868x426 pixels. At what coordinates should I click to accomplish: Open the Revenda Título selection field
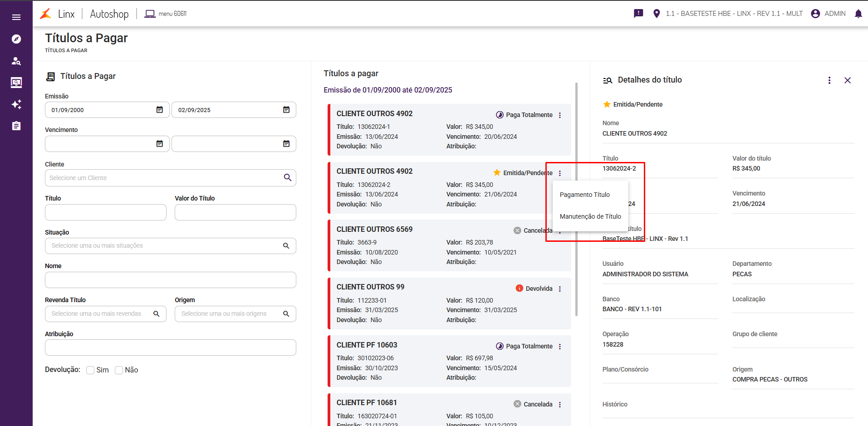coord(105,314)
